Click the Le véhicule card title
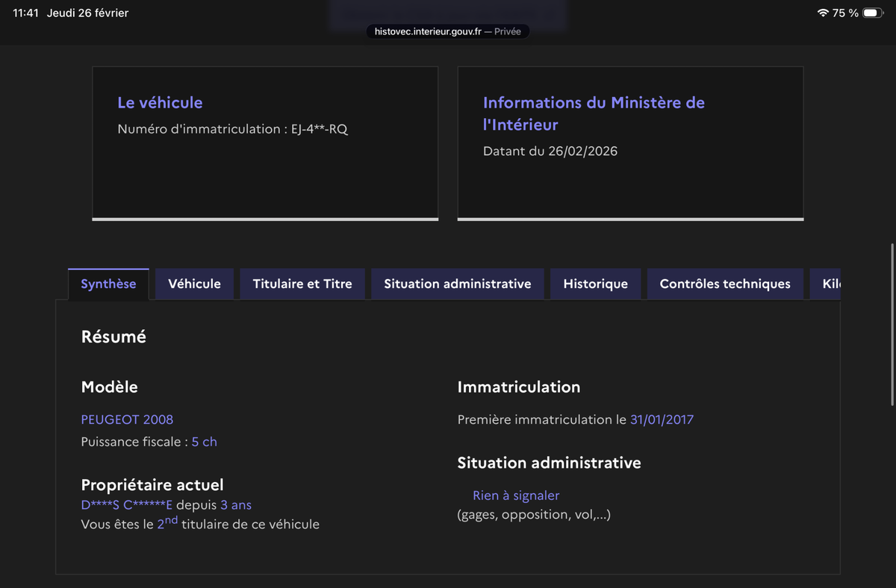This screenshot has height=588, width=896. 160,103
